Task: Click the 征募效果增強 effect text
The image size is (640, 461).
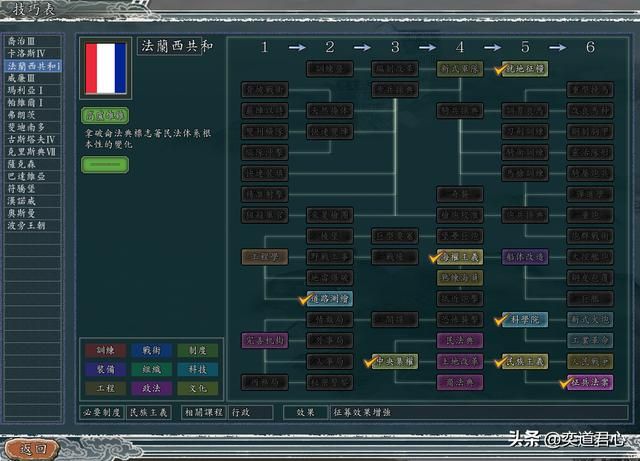Action: 362,412
